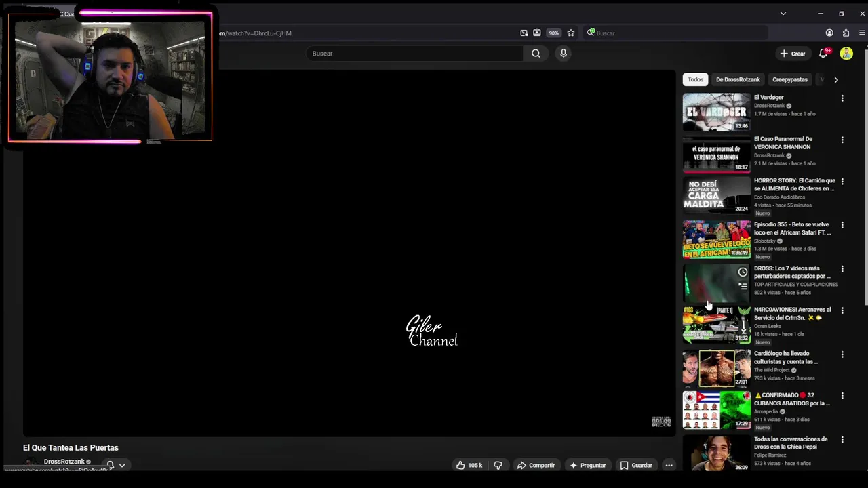868x488 pixels.
Task: Show more filter chips with right arrow
Action: [x=836, y=79]
